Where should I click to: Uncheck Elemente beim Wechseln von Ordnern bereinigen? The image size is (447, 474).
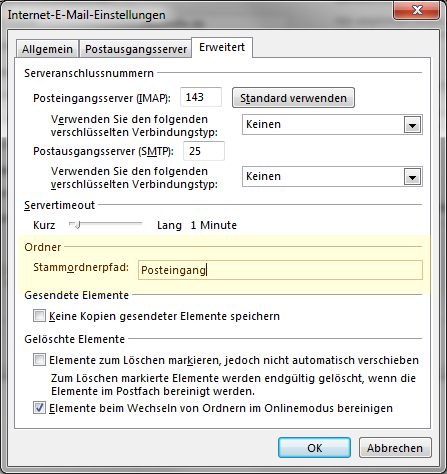coord(39,408)
